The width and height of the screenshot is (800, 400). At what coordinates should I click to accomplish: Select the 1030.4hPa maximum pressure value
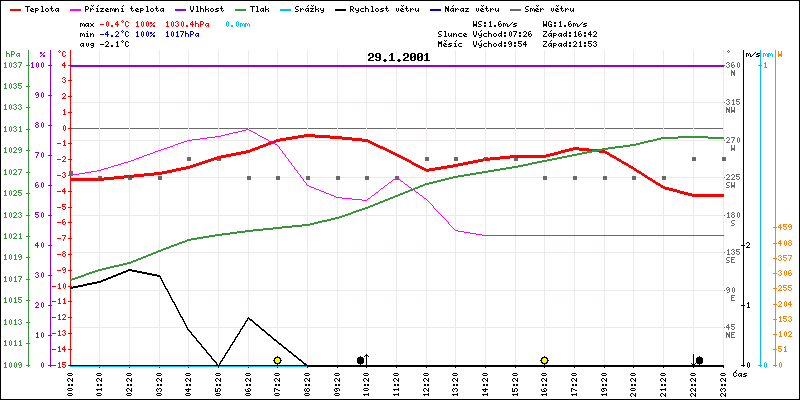(188, 23)
